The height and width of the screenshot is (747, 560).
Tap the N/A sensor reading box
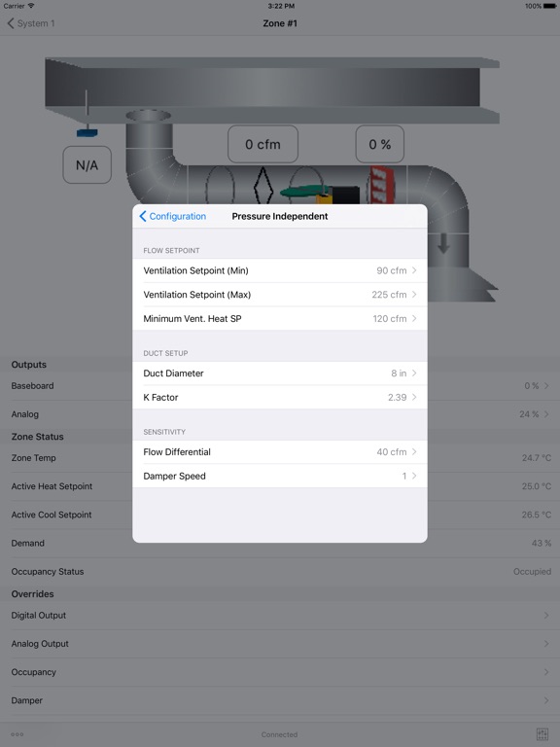87,164
